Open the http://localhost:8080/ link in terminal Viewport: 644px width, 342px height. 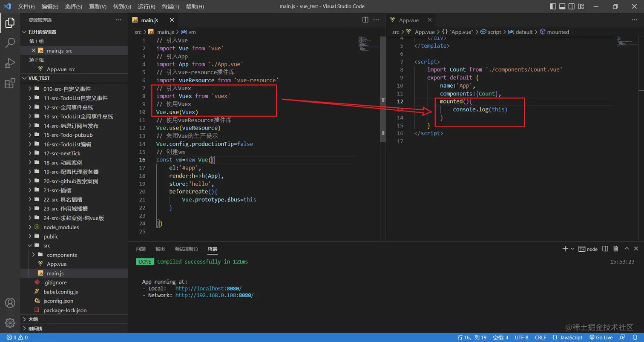pos(208,288)
